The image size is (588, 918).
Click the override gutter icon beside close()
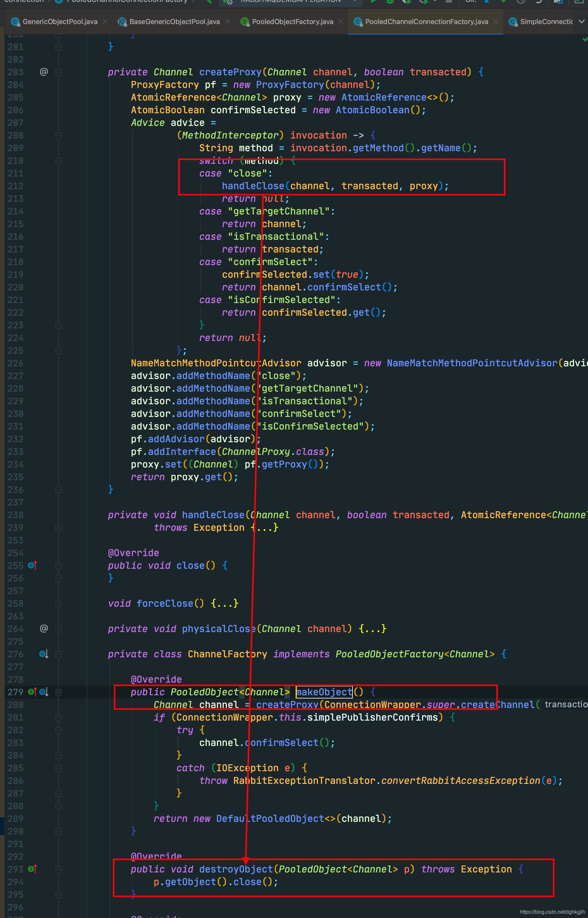[33, 565]
